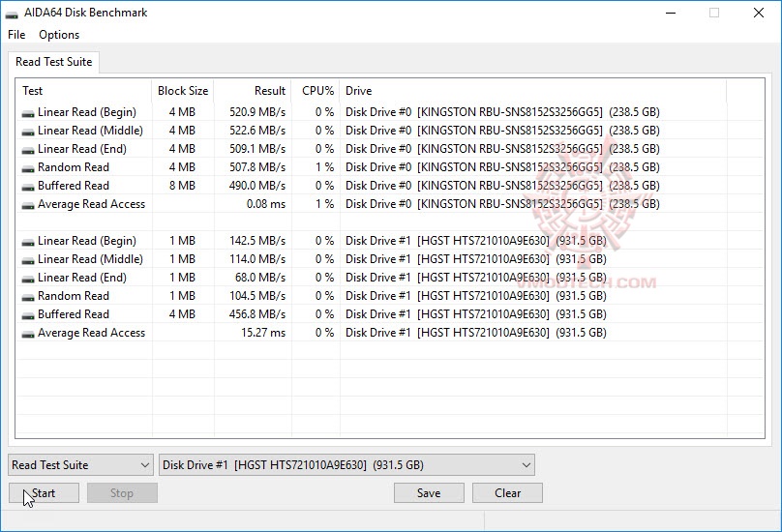Image resolution: width=782 pixels, height=532 pixels.
Task: Click drive icon beside Linear Read (Begin) 520.9 MB/s
Action: click(28, 114)
